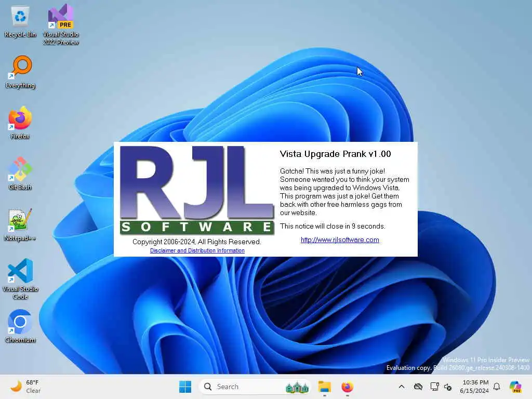Click the 'This notice will close' countdown text
Screen dimensions: 532x399
[332, 226]
